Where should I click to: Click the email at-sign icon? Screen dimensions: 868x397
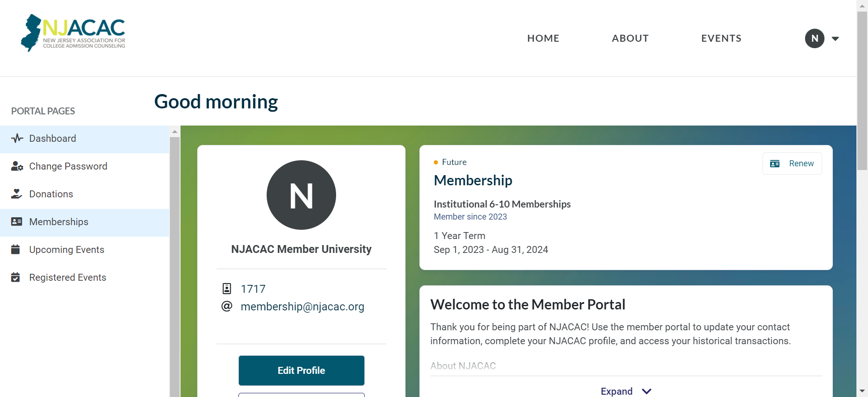pos(227,306)
